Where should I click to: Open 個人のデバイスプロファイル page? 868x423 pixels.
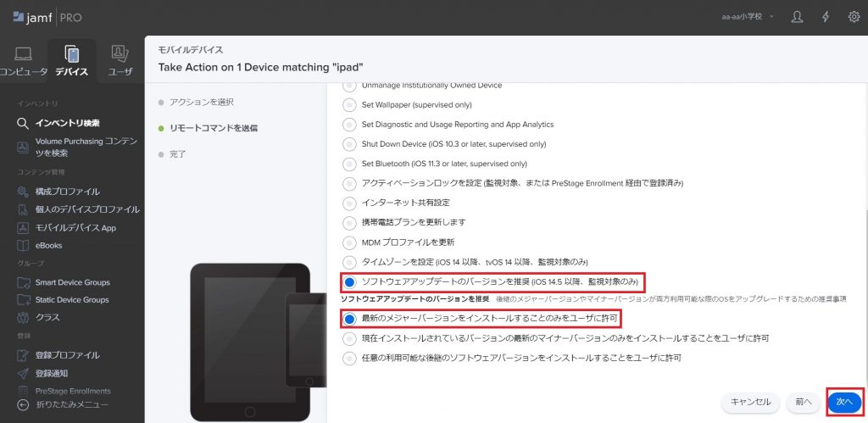click(x=87, y=209)
